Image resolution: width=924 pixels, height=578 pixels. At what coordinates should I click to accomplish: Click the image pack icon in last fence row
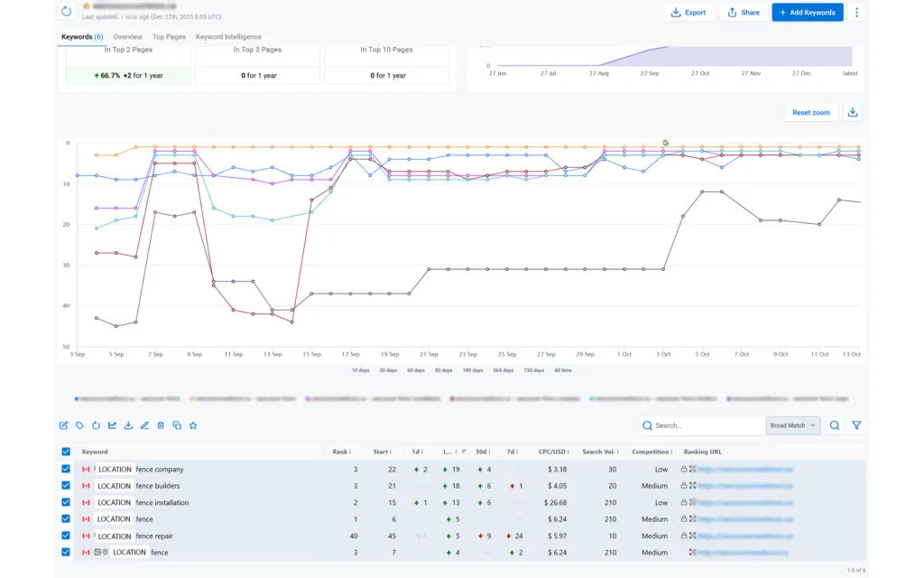[x=97, y=552]
